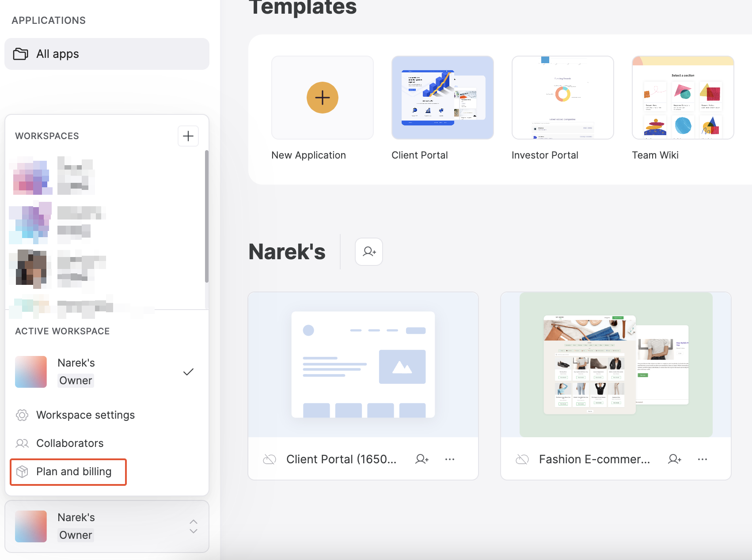
Task: Click the Plan and billing box icon
Action: point(22,472)
